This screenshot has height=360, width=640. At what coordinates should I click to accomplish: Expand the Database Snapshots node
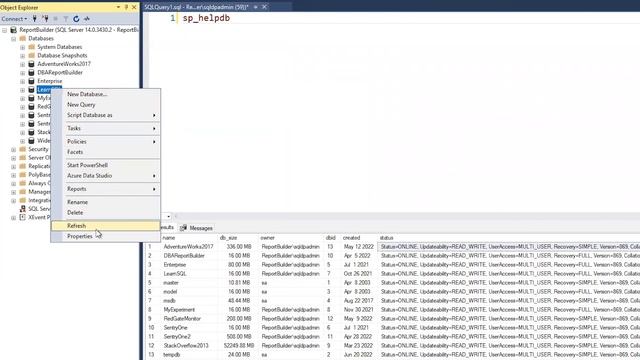(22, 56)
